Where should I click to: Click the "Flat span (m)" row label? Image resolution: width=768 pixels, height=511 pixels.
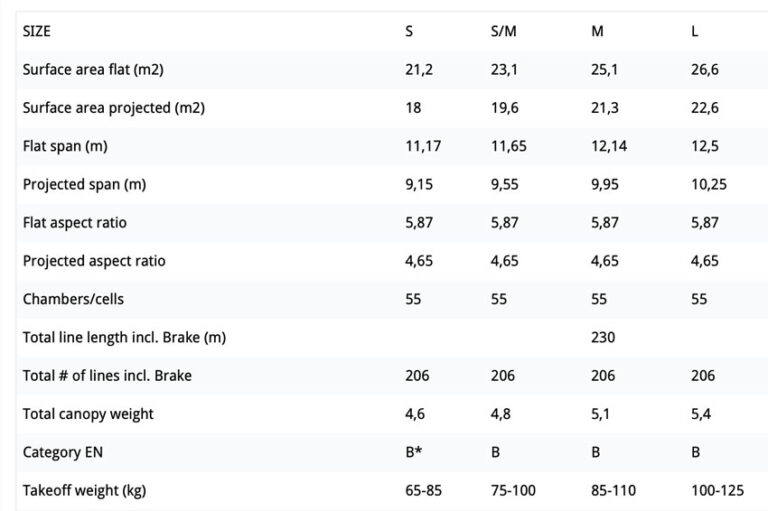click(65, 146)
